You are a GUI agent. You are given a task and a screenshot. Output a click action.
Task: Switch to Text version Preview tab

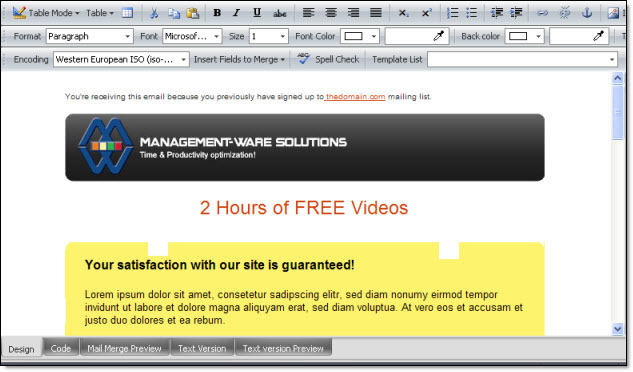click(283, 348)
